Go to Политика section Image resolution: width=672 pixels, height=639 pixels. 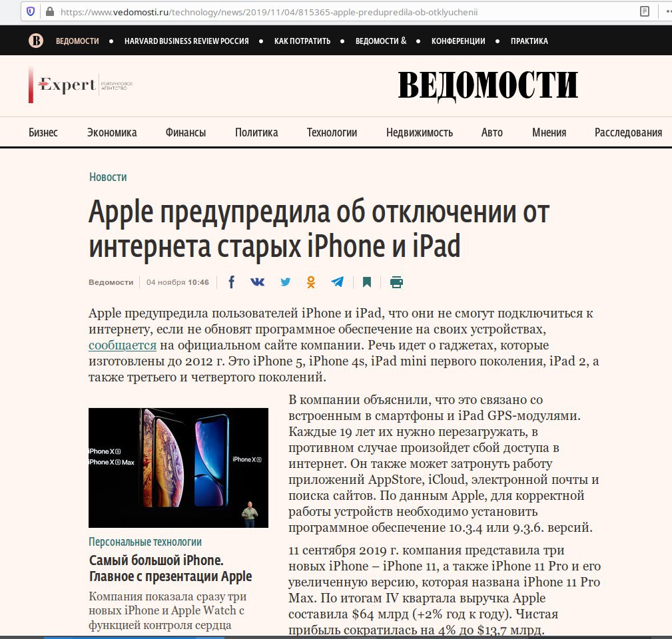click(256, 132)
